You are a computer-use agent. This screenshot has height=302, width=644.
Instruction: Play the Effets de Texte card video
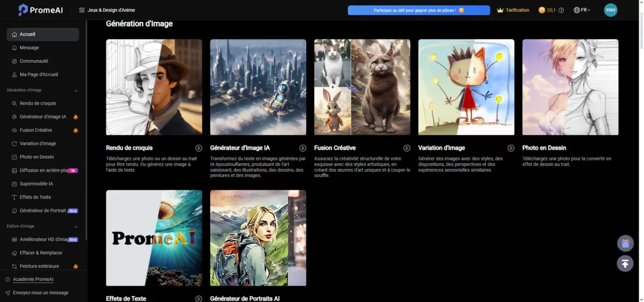[x=199, y=299]
